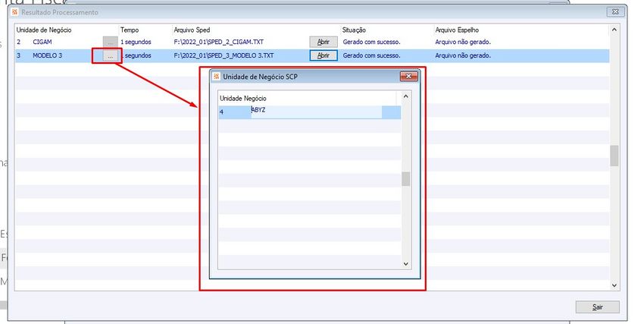Screen dimensions: 644x324
Task: Click main results grid scrollbar thumb
Action: pos(614,156)
